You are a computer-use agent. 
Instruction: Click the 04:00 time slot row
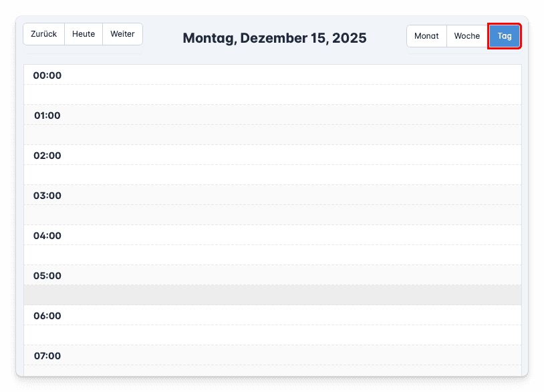coord(294,235)
